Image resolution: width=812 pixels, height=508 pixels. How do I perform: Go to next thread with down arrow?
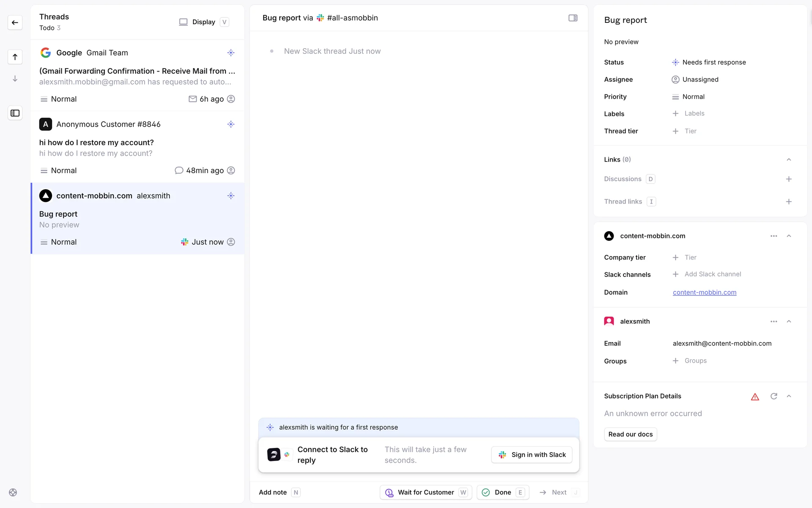15,79
